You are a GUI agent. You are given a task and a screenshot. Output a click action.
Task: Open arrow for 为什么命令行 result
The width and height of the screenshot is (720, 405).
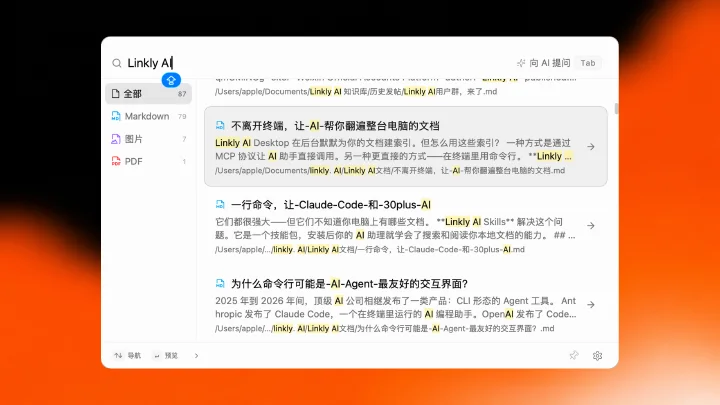click(591, 305)
